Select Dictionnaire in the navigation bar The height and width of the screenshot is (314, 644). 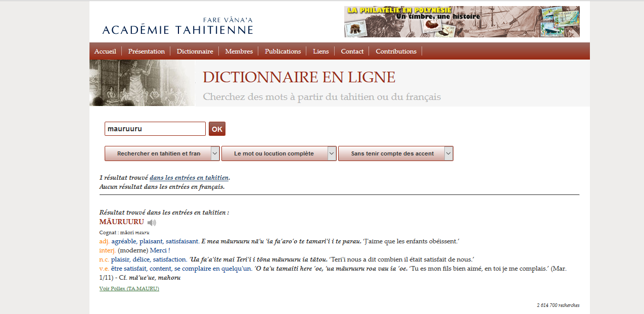click(x=195, y=51)
